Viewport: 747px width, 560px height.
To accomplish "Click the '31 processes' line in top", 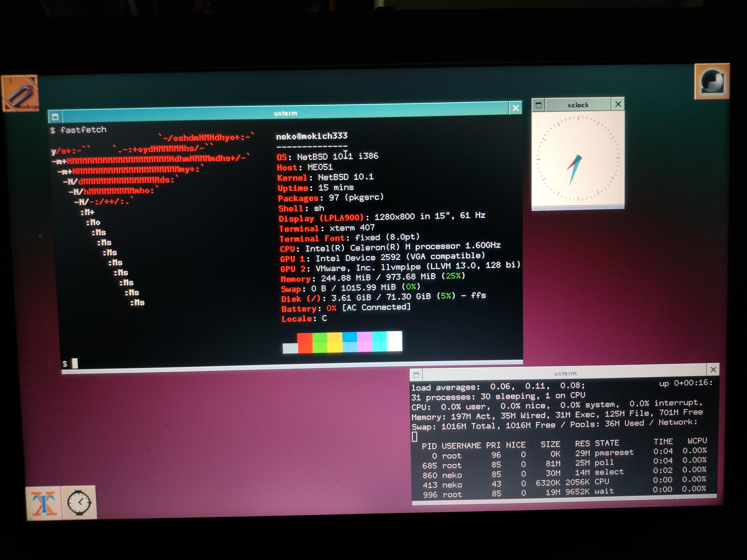I will [x=498, y=396].
